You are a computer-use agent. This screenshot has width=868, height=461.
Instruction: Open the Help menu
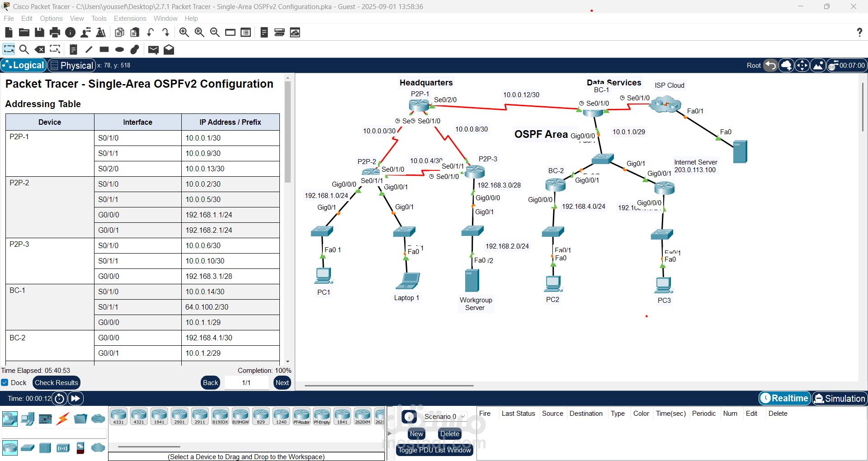pos(191,19)
